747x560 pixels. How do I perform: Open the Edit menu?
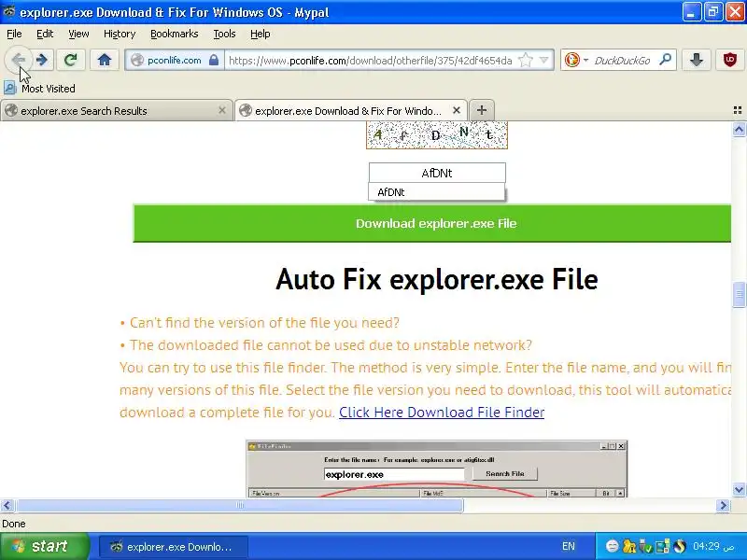(x=45, y=34)
